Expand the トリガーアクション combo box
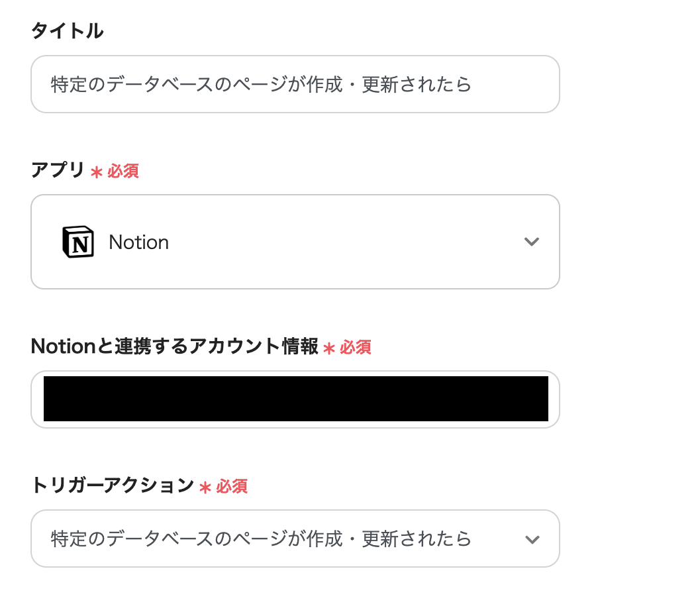Image resolution: width=698 pixels, height=616 pixels. point(295,539)
